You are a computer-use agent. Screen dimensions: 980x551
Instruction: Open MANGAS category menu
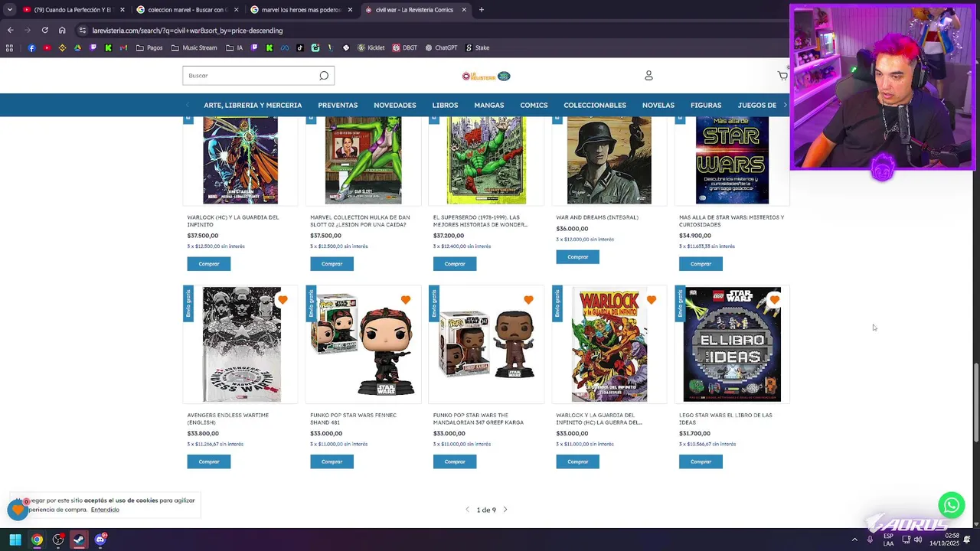point(488,105)
